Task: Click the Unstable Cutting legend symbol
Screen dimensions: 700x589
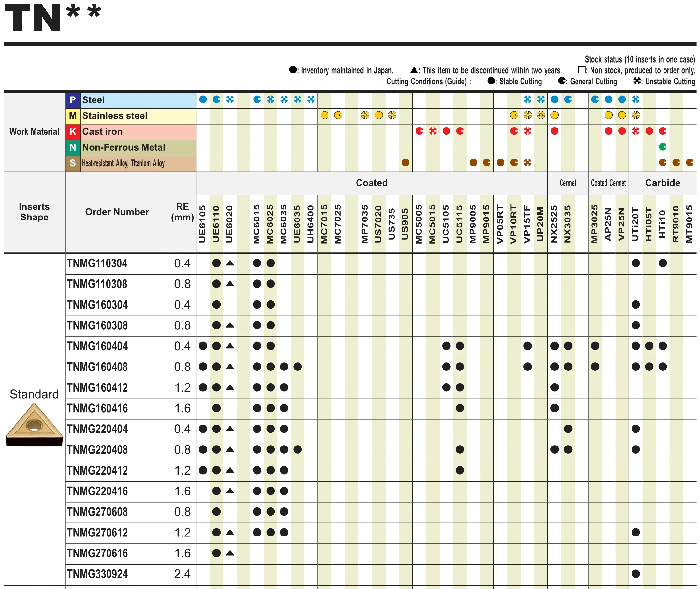Action: click(x=637, y=81)
